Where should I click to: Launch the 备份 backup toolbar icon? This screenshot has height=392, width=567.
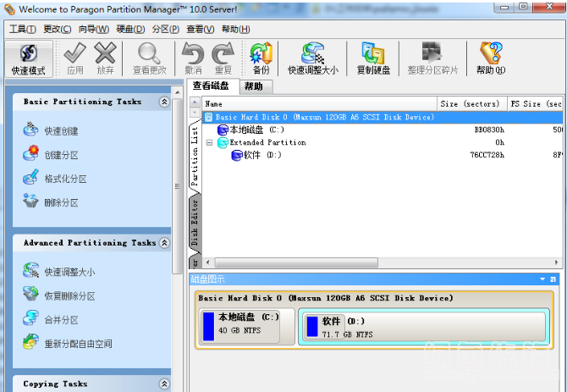click(x=261, y=52)
